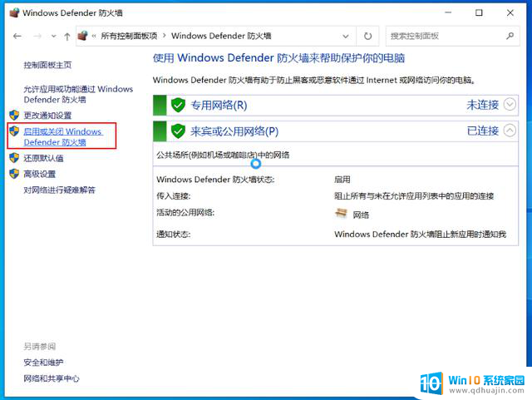Open 所有控制面板项 breadcrumb
This screenshot has height=400, width=532.
click(129, 36)
